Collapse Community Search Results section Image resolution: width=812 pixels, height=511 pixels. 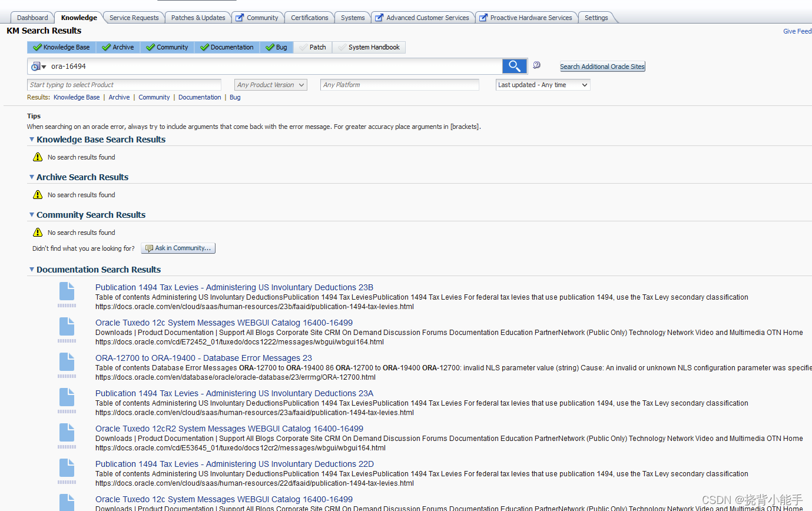tap(31, 215)
